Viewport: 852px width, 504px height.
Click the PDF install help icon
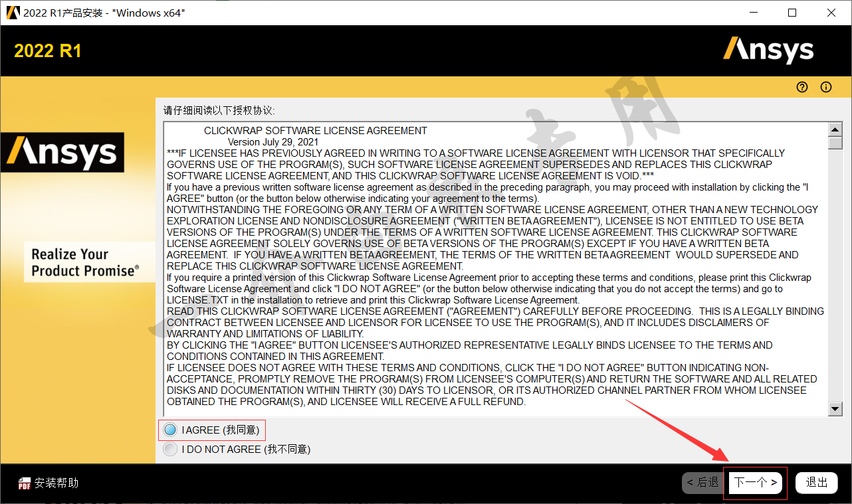pyautogui.click(x=25, y=483)
